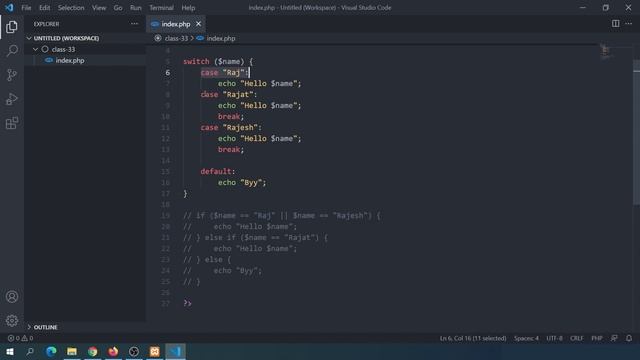Screen dimensions: 640x360
Task: Click the case "Rajat": line
Action: click(x=229, y=94)
